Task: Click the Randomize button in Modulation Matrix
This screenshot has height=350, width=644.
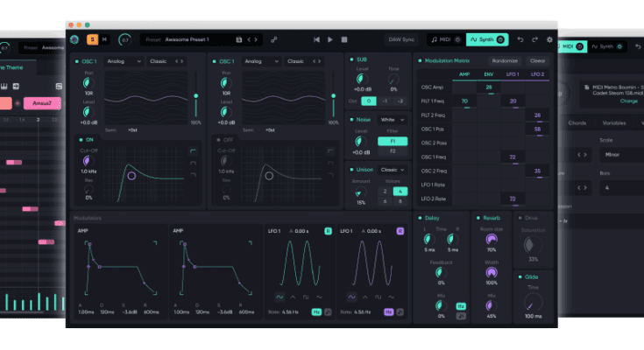Action: tap(505, 61)
